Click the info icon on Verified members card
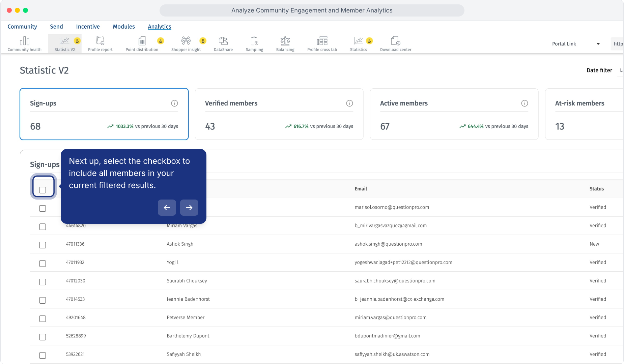 349,103
